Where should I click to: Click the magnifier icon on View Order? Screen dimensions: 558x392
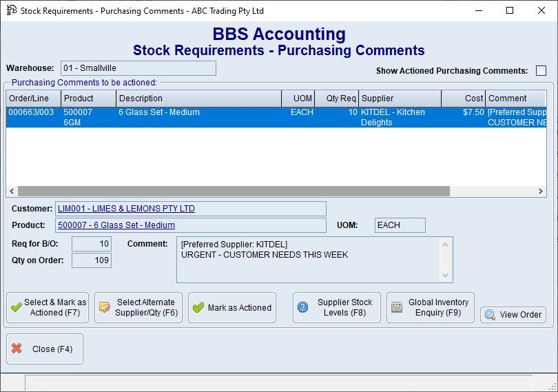[x=490, y=315]
